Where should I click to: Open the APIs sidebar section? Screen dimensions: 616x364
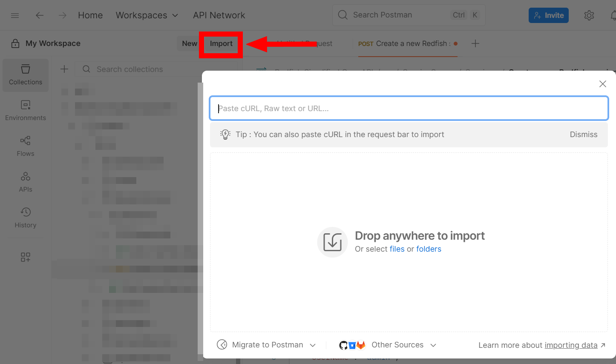pos(26,182)
